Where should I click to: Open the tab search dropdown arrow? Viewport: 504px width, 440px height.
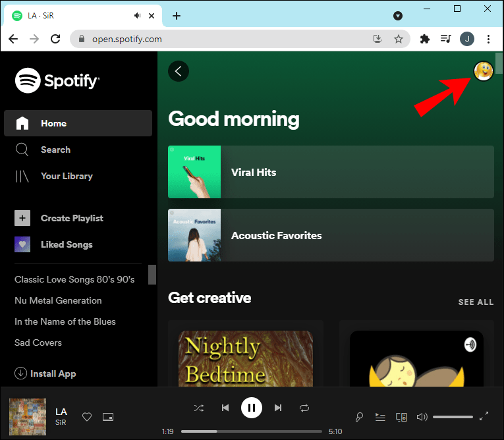pos(398,16)
